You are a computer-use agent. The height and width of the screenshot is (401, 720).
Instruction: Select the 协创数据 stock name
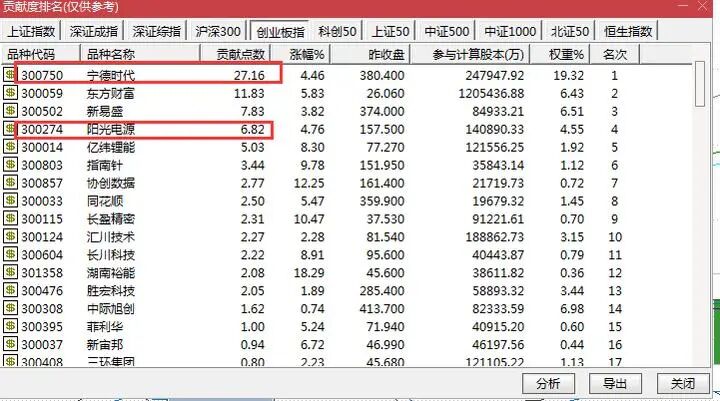point(111,183)
